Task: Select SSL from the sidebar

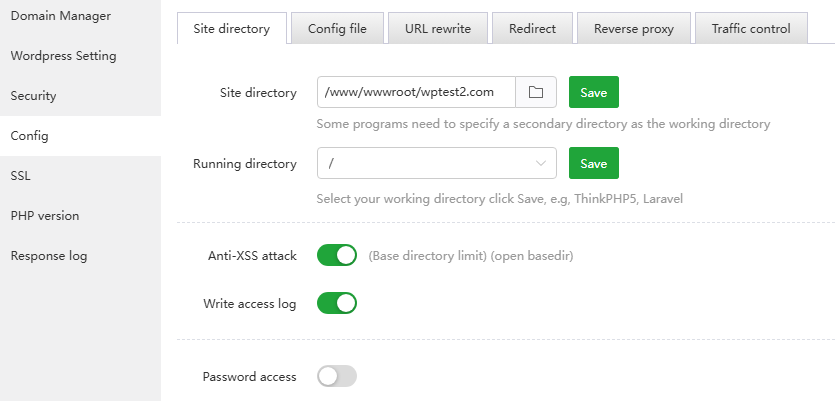Action: (21, 175)
